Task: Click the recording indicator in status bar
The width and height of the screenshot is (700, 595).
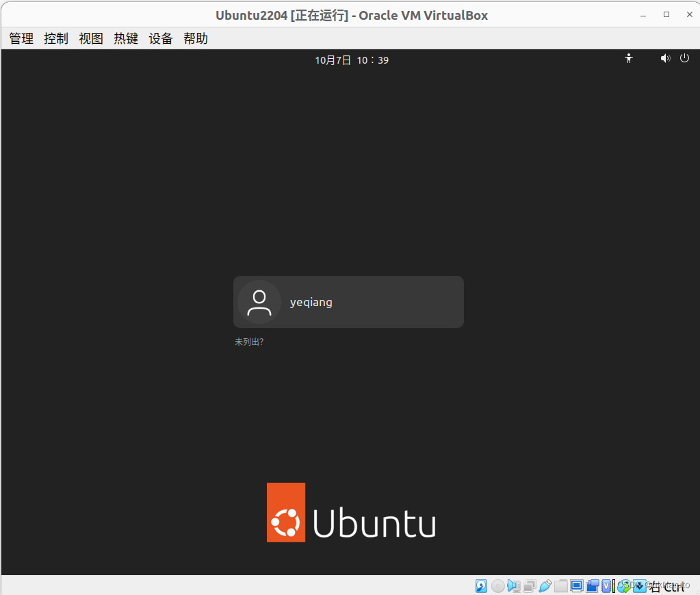Action: click(x=593, y=585)
